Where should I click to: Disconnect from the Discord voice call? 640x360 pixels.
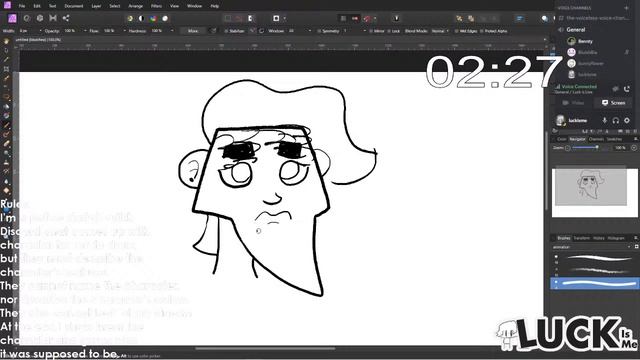point(627,89)
